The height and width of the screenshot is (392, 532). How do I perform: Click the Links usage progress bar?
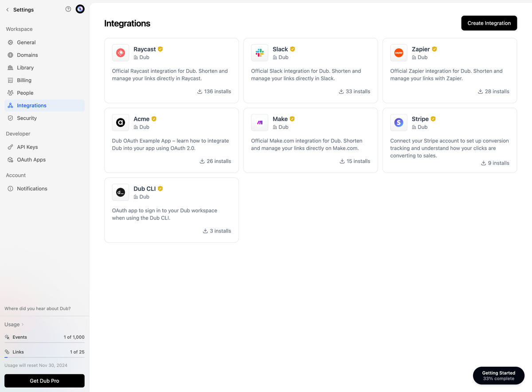coord(44,357)
